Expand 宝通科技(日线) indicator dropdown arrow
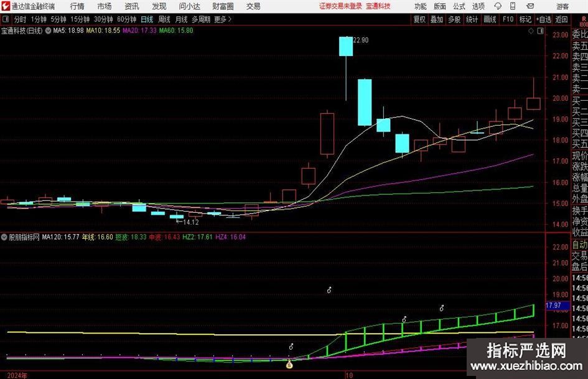 click(48, 30)
